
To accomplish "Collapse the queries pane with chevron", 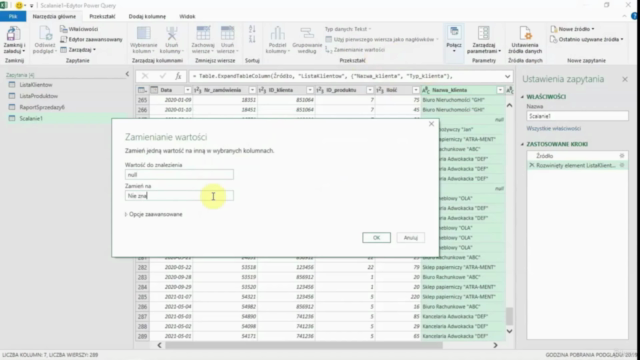I will [127, 74].
